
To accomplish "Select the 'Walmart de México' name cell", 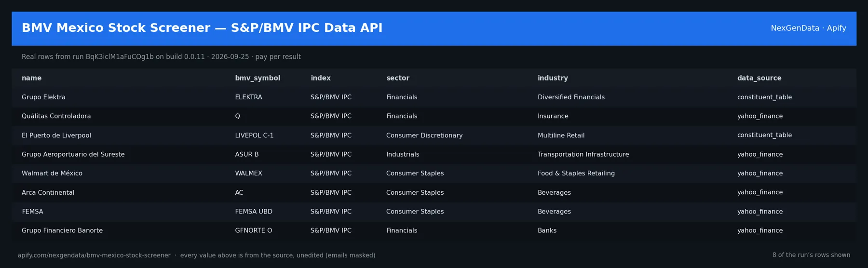I will 52,173.
